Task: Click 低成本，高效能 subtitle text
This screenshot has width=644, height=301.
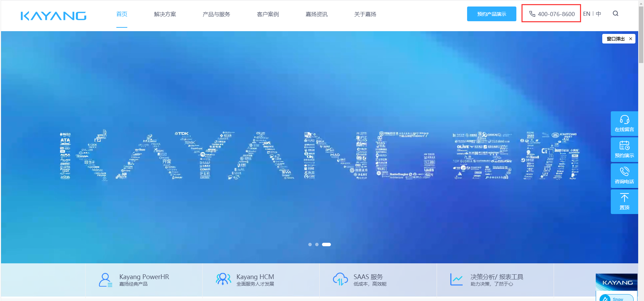Action: pyautogui.click(x=370, y=284)
